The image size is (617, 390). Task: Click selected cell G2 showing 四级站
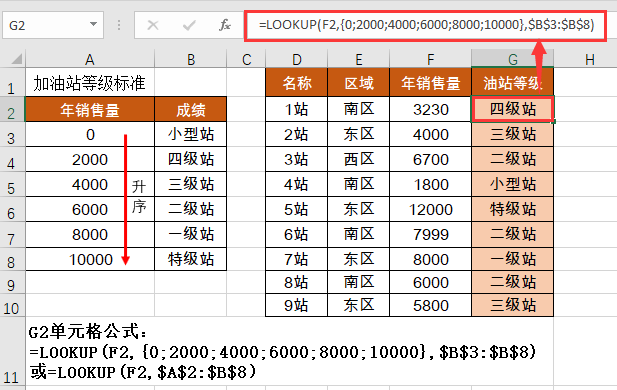(x=513, y=109)
